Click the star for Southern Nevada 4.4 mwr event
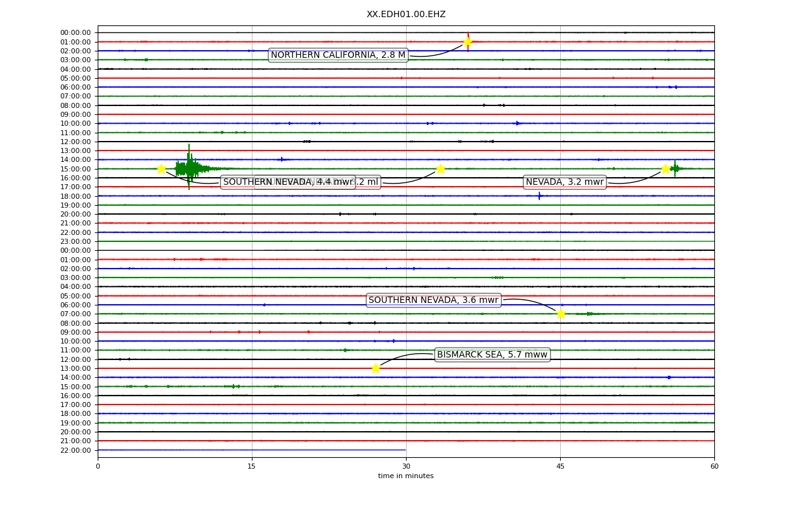The height and width of the screenshot is (508, 812). 161,169
